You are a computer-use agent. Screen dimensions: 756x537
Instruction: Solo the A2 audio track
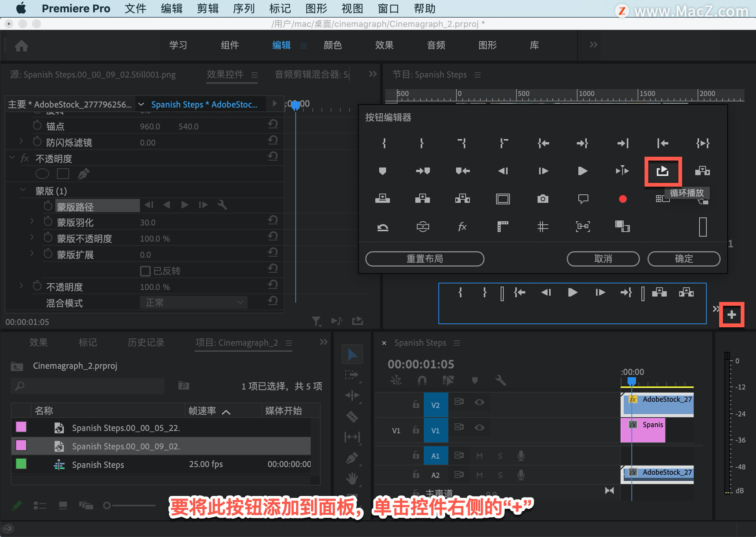(500, 475)
